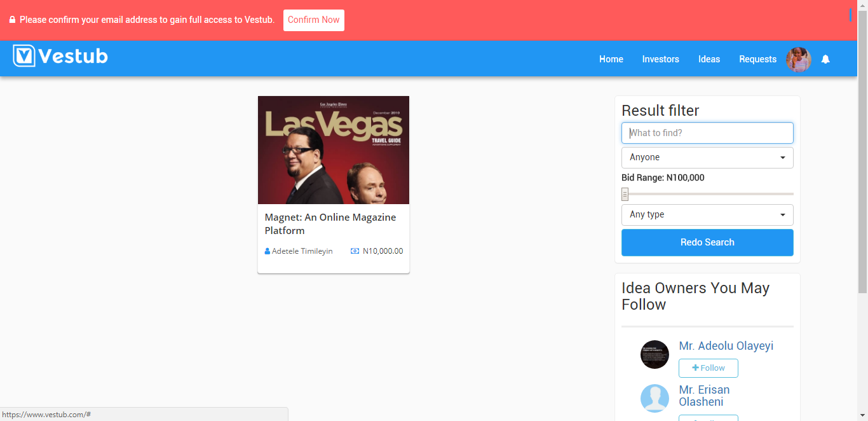Expand the Anyone dropdown
The width and height of the screenshot is (868, 421).
[707, 158]
